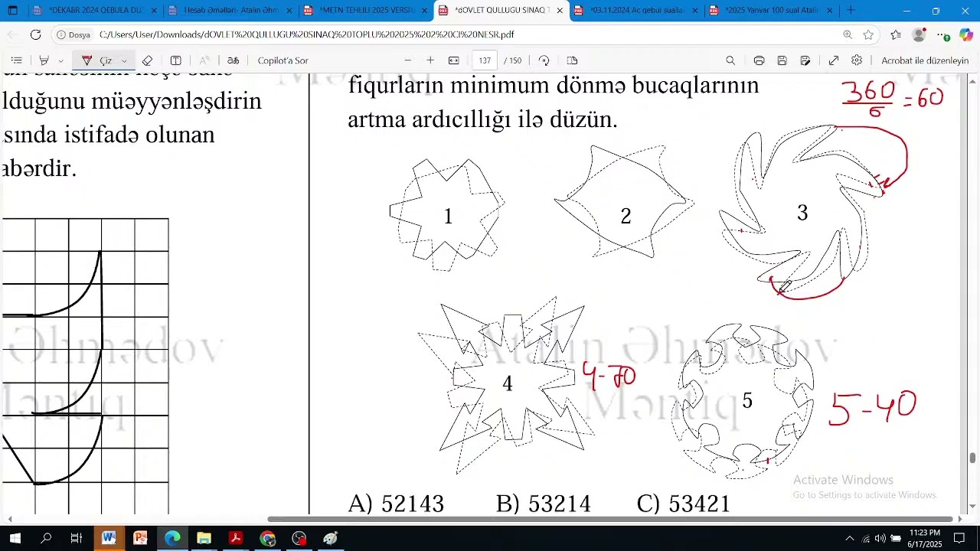Add page to favorites star icon
This screenshot has width=980, height=551.
868,34
